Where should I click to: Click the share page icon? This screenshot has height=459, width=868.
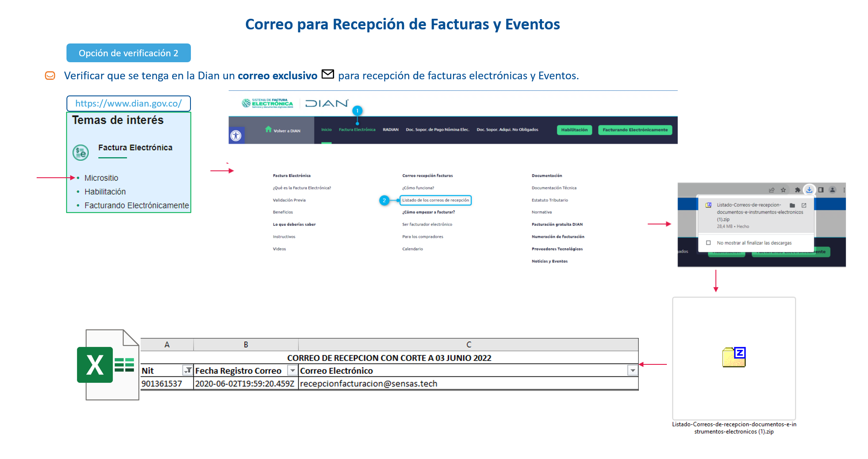(x=771, y=190)
